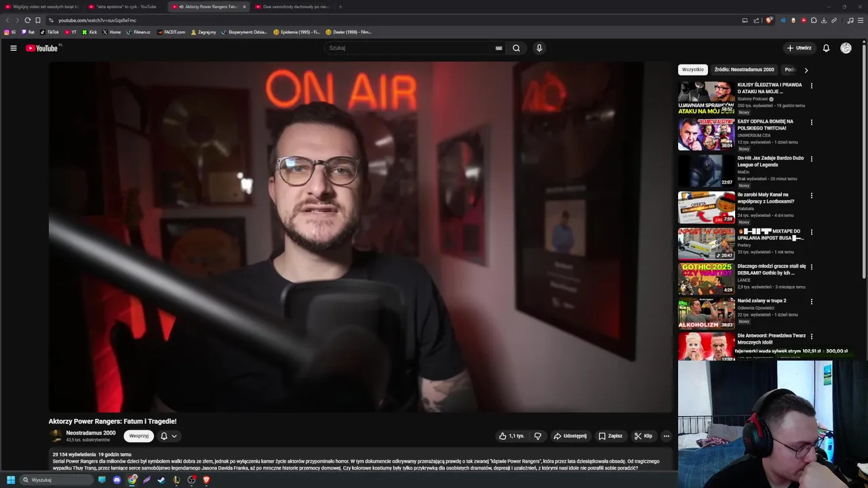Click the share page icon in address bar
Image resolution: width=868 pixels, height=488 pixels.
tap(756, 20)
